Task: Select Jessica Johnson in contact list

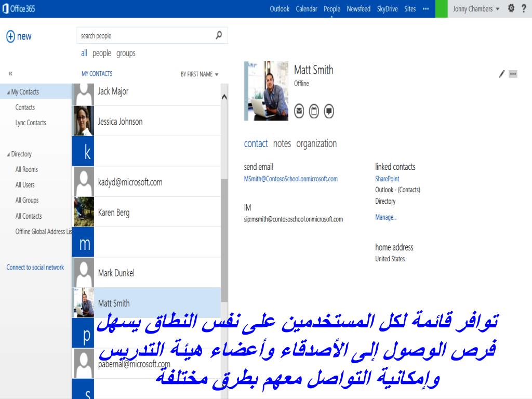Action: coord(147,121)
